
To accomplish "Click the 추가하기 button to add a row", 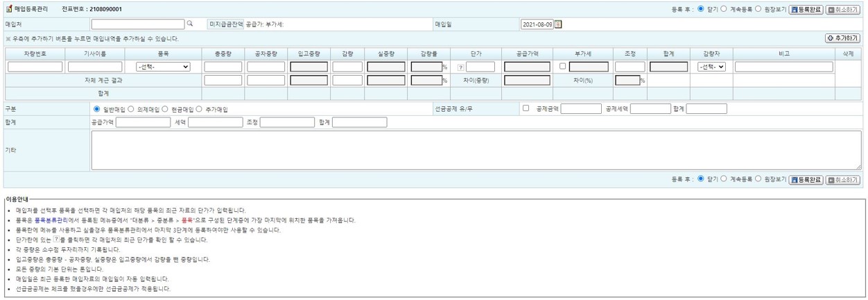I will click(843, 38).
